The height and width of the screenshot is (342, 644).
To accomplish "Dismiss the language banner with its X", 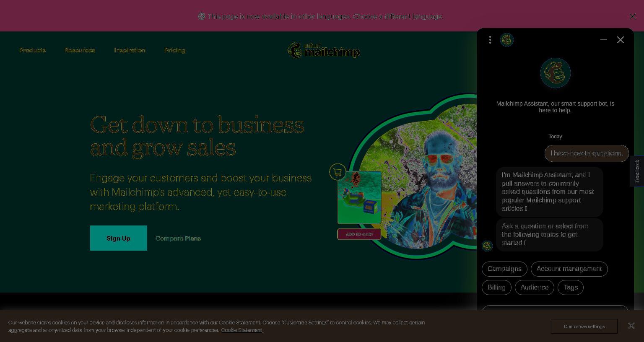I will [x=633, y=16].
